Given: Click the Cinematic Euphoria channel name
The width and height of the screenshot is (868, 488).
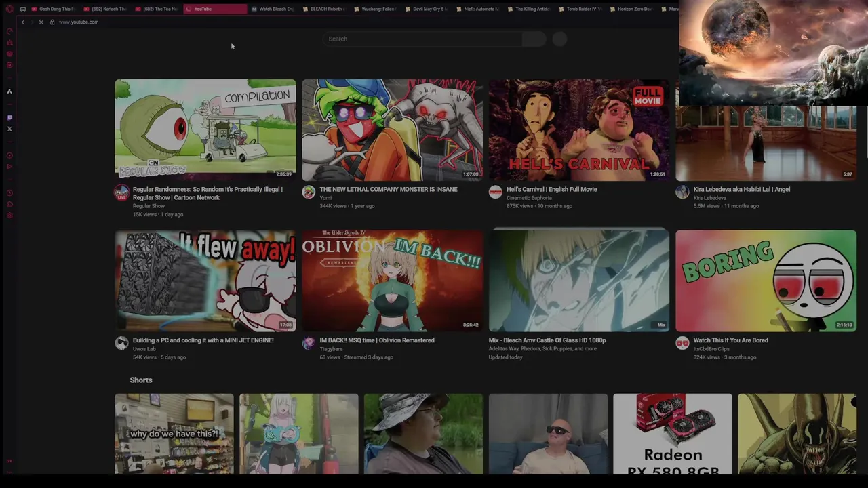Looking at the screenshot, I should coord(529,198).
